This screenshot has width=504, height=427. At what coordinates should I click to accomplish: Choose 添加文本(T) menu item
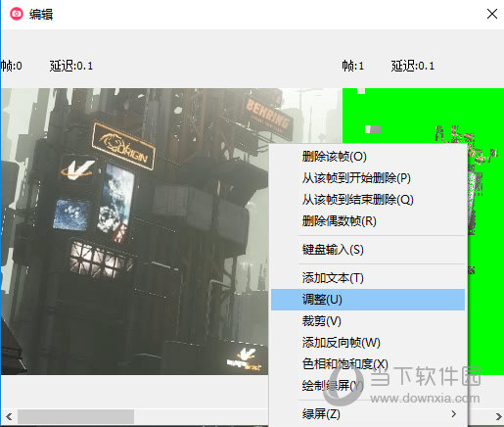click(368, 278)
